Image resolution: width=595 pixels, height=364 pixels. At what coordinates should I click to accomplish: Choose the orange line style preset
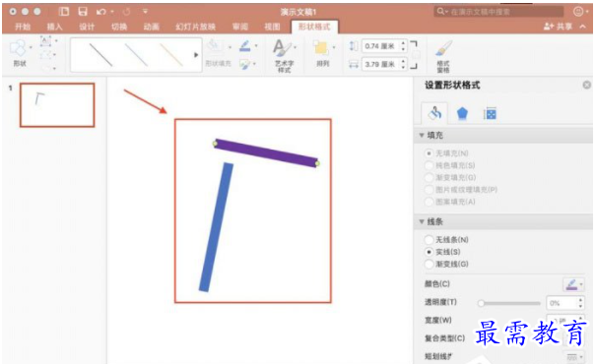point(171,55)
